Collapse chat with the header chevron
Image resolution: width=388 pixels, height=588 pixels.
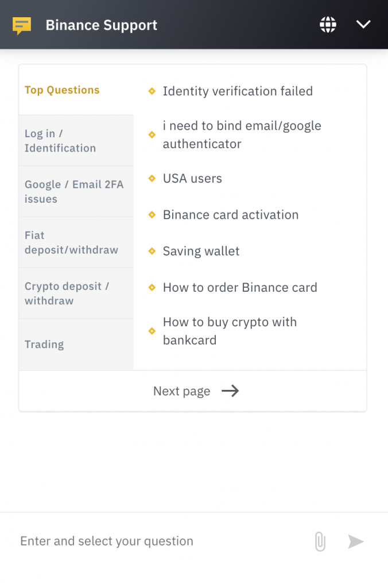tap(363, 25)
